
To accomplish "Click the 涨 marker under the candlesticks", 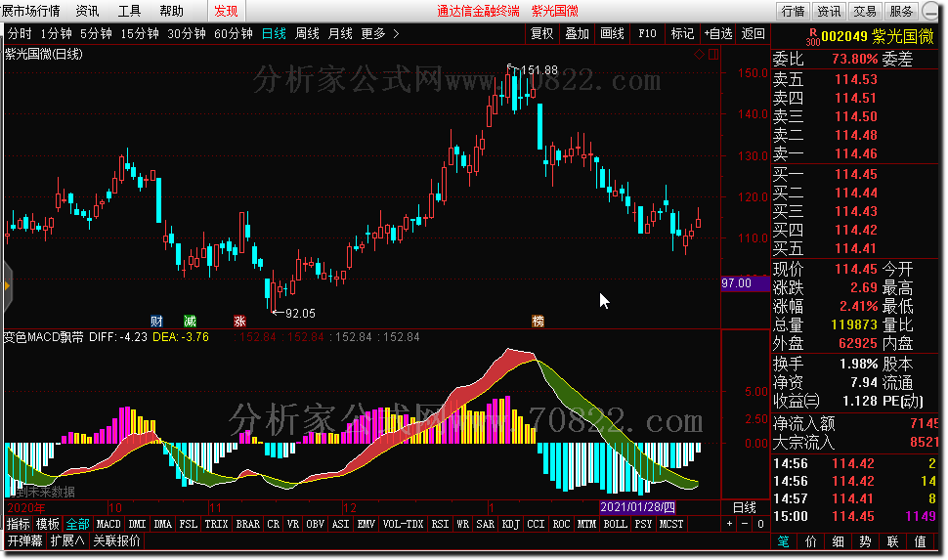I will click(240, 322).
